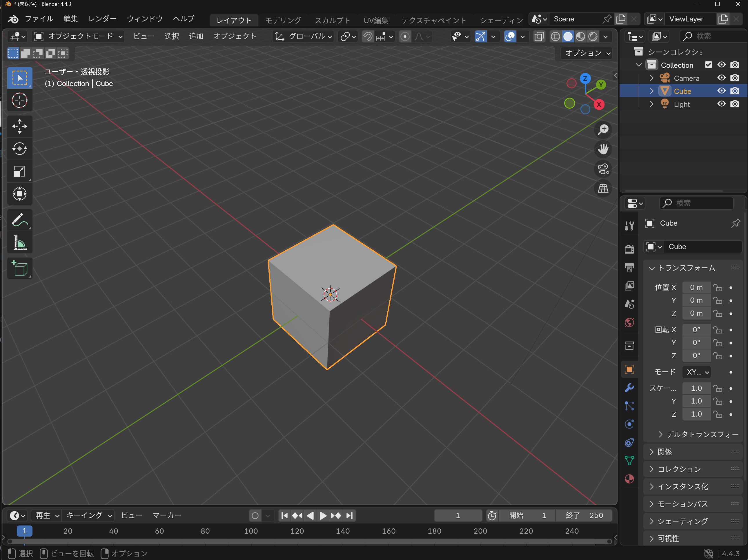This screenshot has height=560, width=748.
Task: Lock the Location X value
Action: 718,288
